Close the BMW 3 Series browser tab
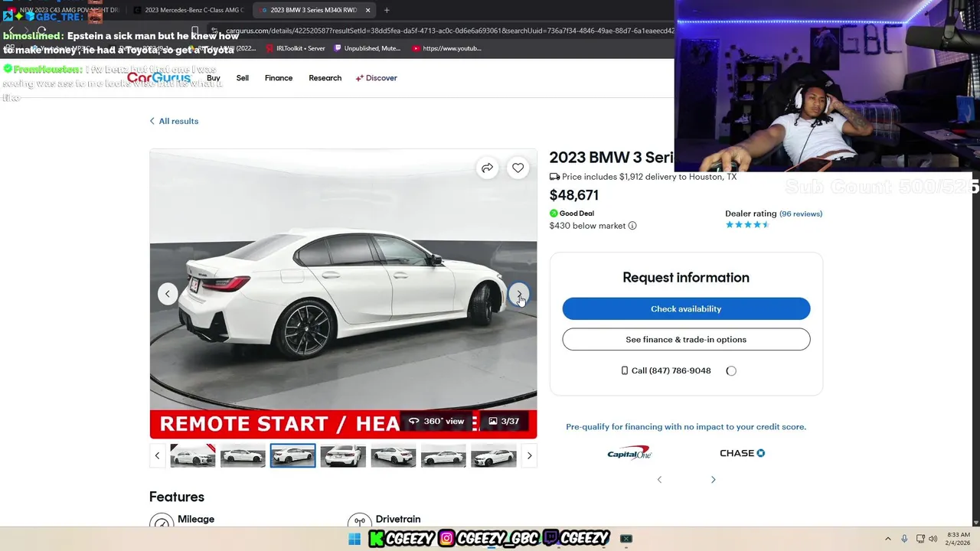The image size is (980, 551). point(368,10)
